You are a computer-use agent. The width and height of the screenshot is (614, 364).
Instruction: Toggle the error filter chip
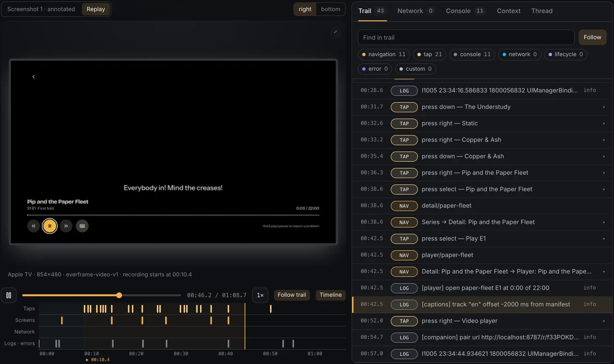coord(375,69)
